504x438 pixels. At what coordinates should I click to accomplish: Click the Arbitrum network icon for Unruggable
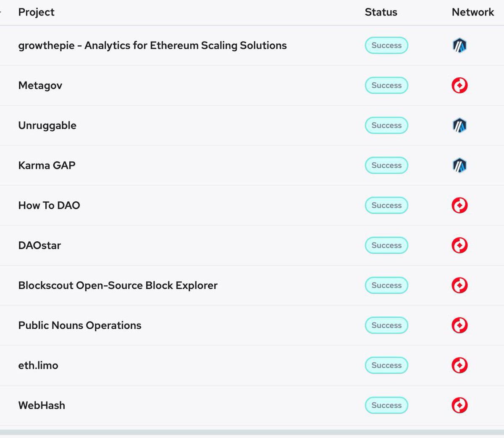459,125
